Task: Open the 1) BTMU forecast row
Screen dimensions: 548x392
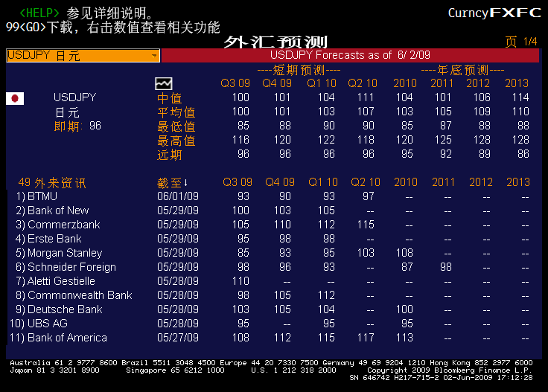Action: (x=36, y=196)
